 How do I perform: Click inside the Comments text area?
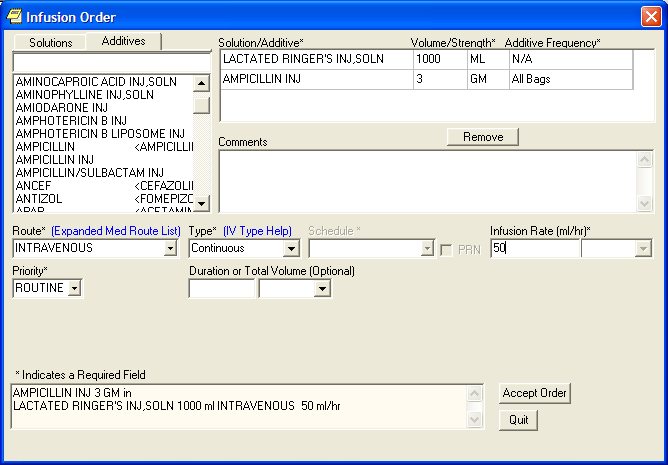428,181
